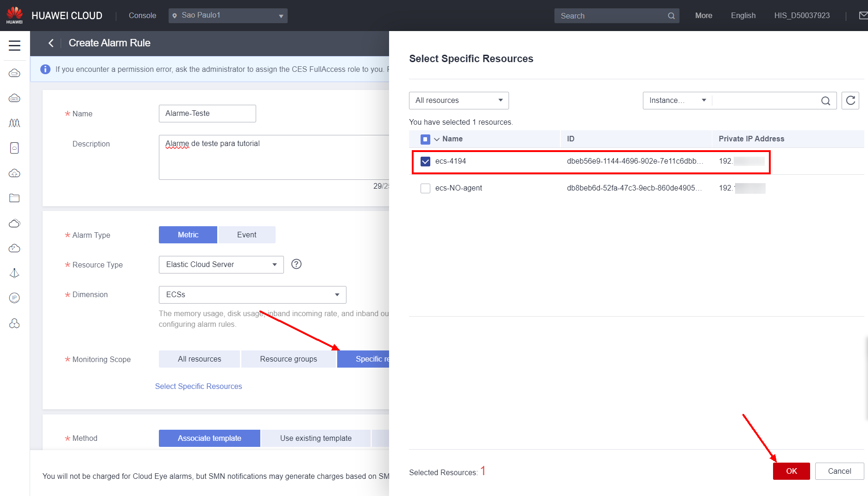The image size is (868, 496).
Task: Click the Select Specific Resources link
Action: pyautogui.click(x=198, y=386)
